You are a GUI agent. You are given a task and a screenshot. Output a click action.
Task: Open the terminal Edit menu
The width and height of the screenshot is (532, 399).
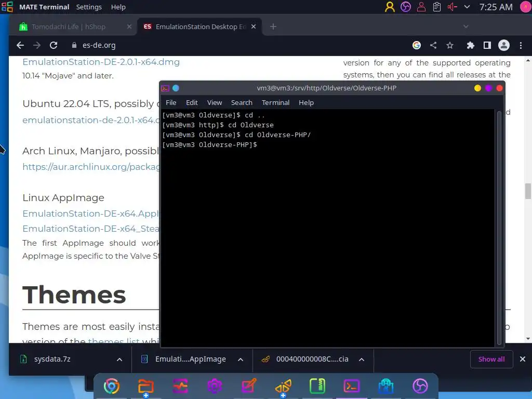pos(192,102)
